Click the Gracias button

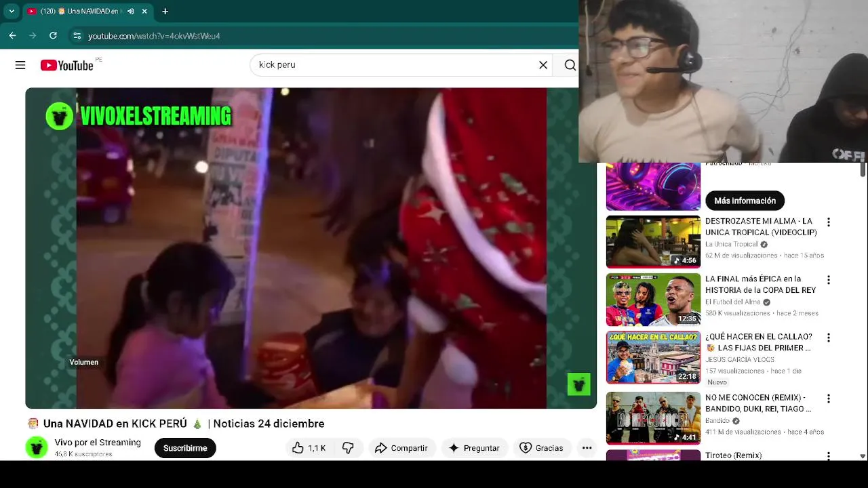coord(541,448)
